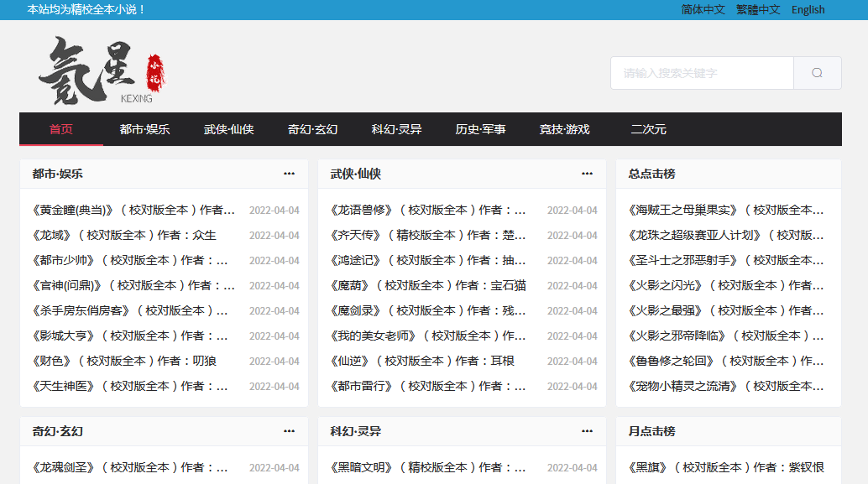Viewport: 868px width, 484px height.
Task: Open novel 《都市少帅》
Action: coord(129,261)
